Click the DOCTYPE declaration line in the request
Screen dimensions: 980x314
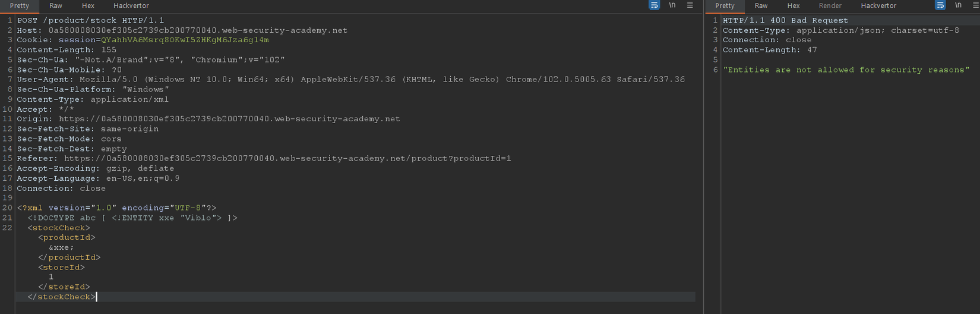point(132,218)
